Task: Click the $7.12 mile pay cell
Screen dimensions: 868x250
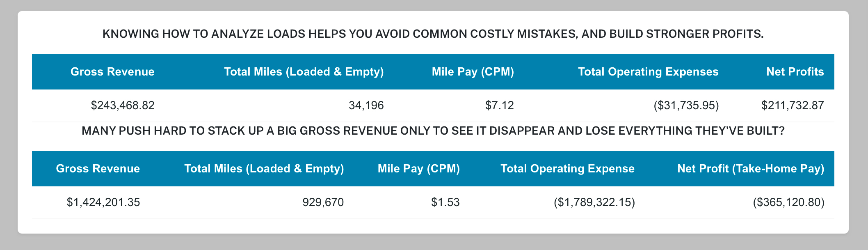Action: [x=499, y=106]
